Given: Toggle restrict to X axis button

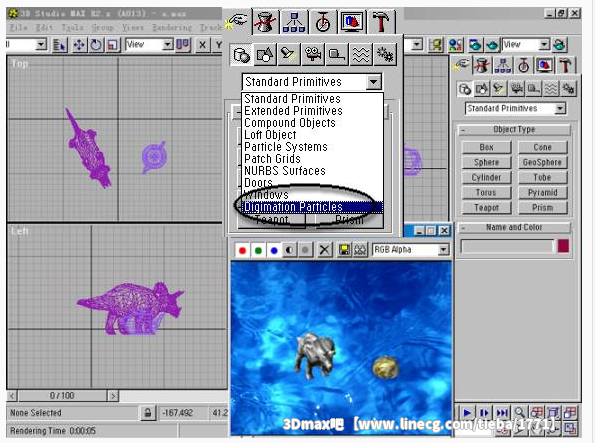Looking at the screenshot, I should coord(203,45).
